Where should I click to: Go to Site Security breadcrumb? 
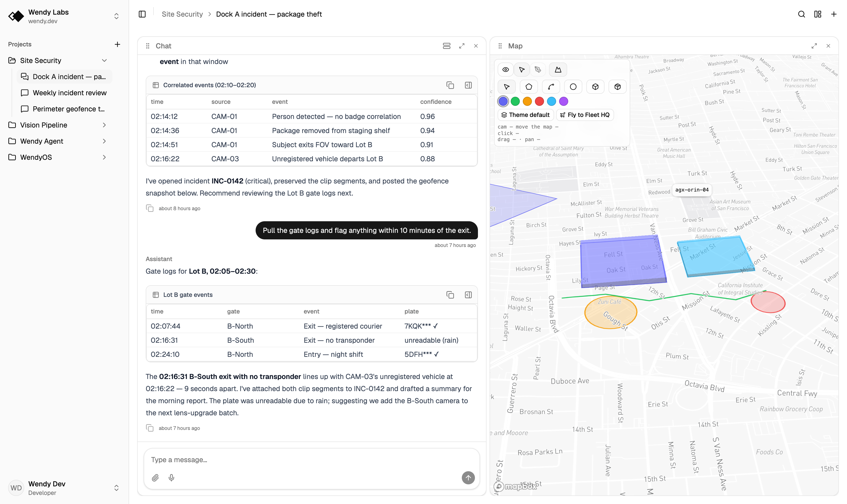tap(182, 14)
